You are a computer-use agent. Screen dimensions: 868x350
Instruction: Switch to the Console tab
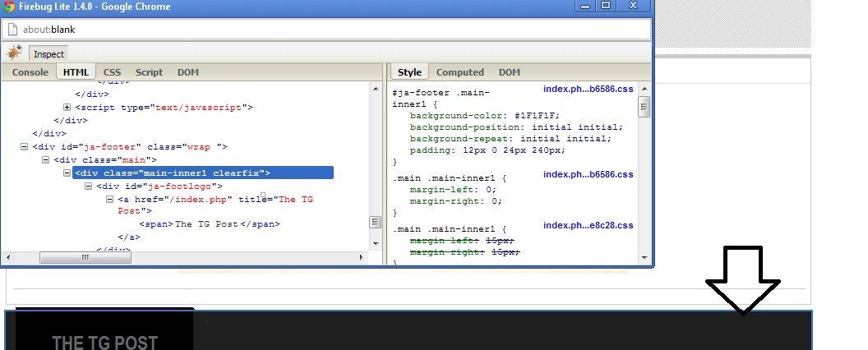(30, 71)
